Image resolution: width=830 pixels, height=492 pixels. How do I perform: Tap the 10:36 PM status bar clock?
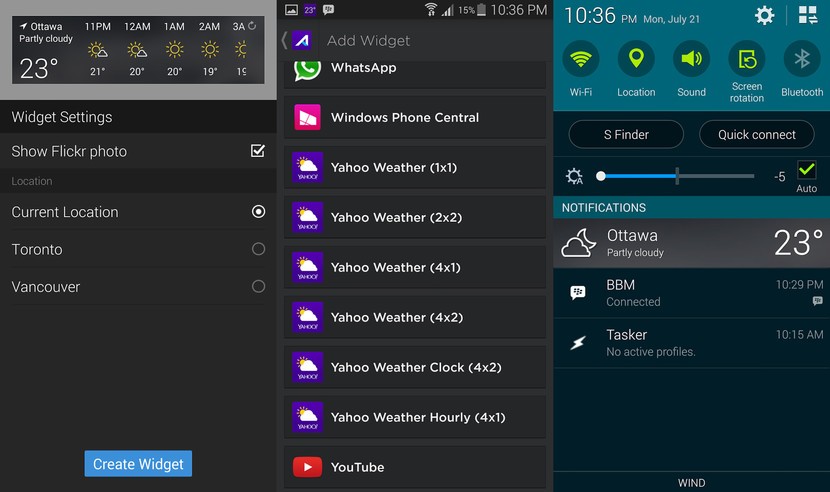click(519, 10)
